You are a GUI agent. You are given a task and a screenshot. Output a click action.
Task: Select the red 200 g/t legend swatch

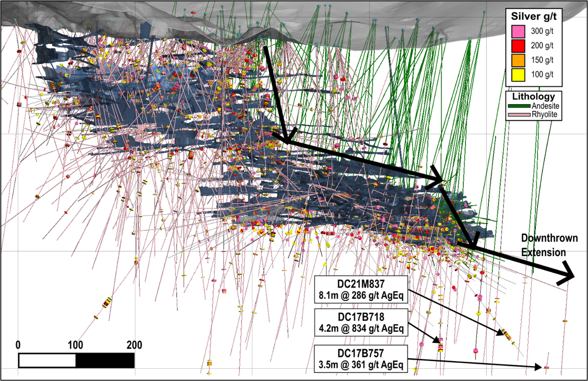click(518, 46)
